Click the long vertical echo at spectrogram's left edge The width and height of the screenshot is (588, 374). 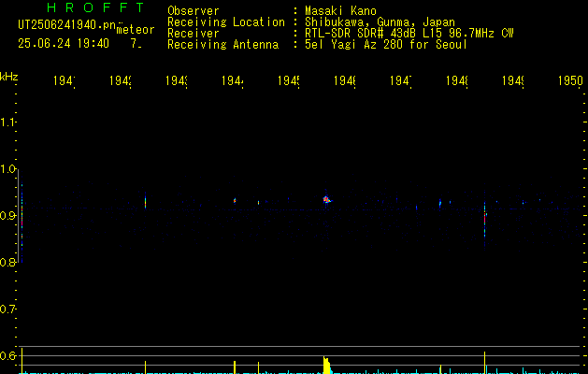22,222
